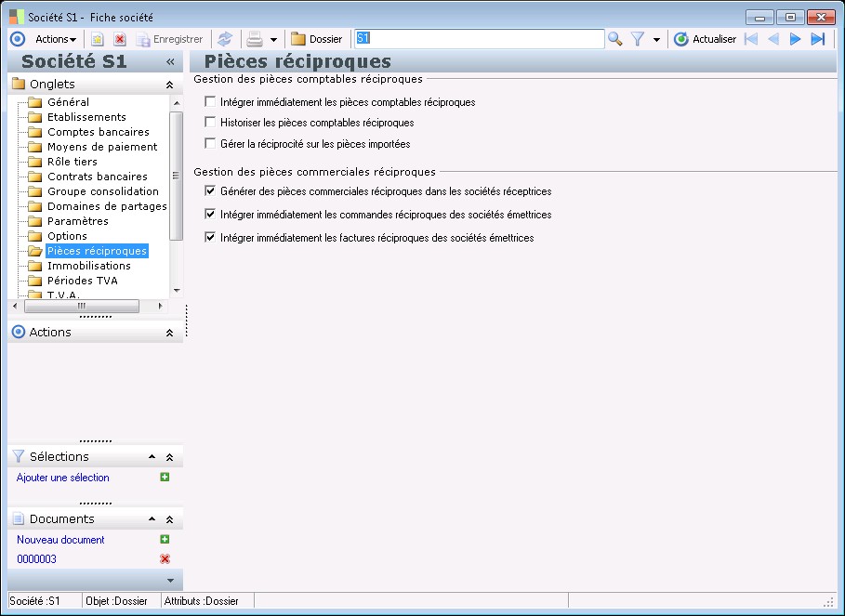
Task: Collapse the Société S1 side panel
Action: coord(170,62)
